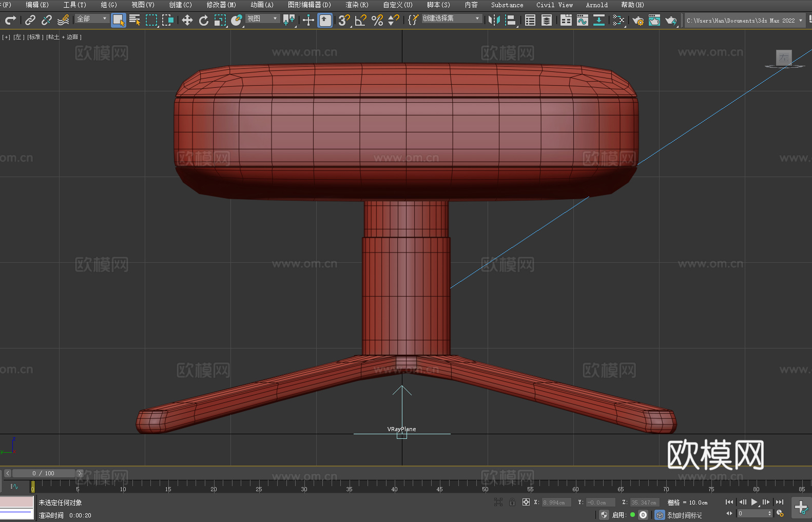
Task: Toggle Window/Crossing selection mode
Action: click(168, 20)
